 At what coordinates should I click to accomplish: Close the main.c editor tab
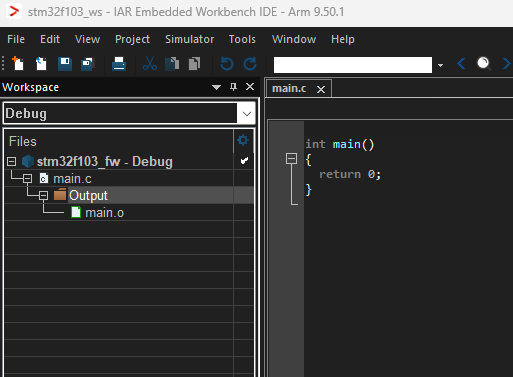click(321, 89)
